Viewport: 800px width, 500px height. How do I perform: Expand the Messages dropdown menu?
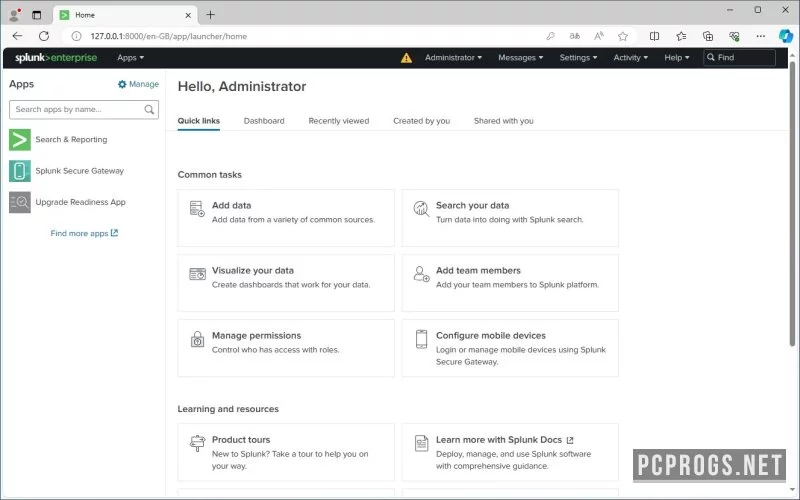click(520, 58)
